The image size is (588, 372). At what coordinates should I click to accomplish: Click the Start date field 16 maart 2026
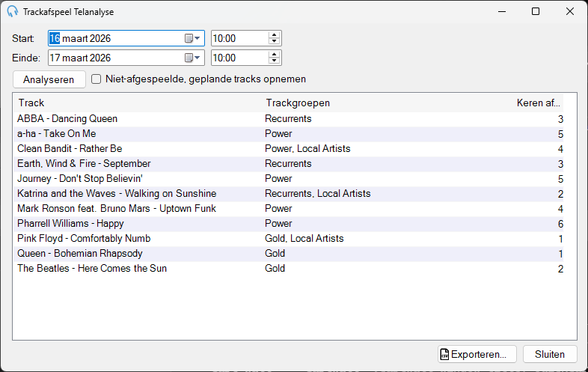[126, 38]
